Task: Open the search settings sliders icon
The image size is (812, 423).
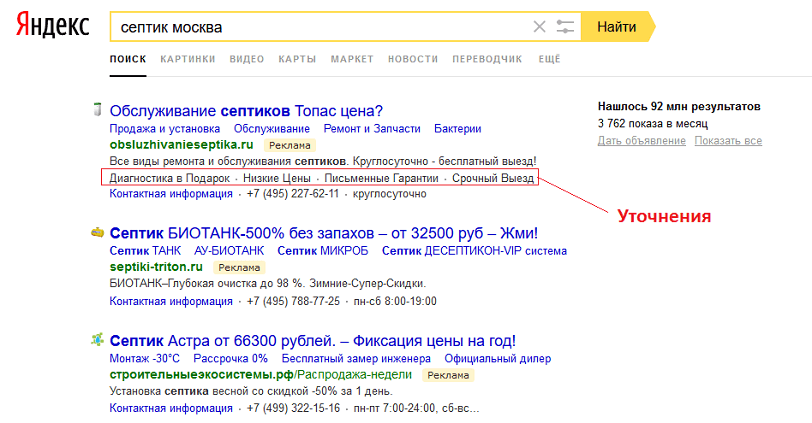Action: point(566,27)
